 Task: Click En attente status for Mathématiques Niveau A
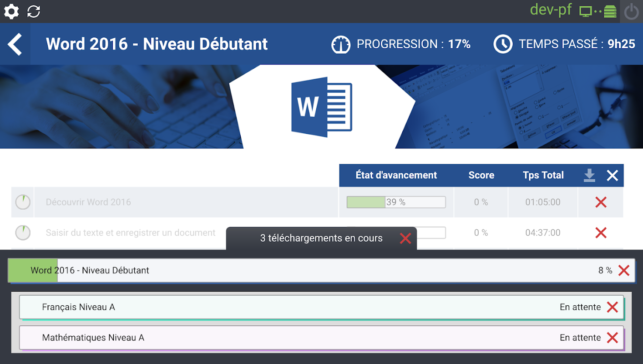(x=580, y=338)
